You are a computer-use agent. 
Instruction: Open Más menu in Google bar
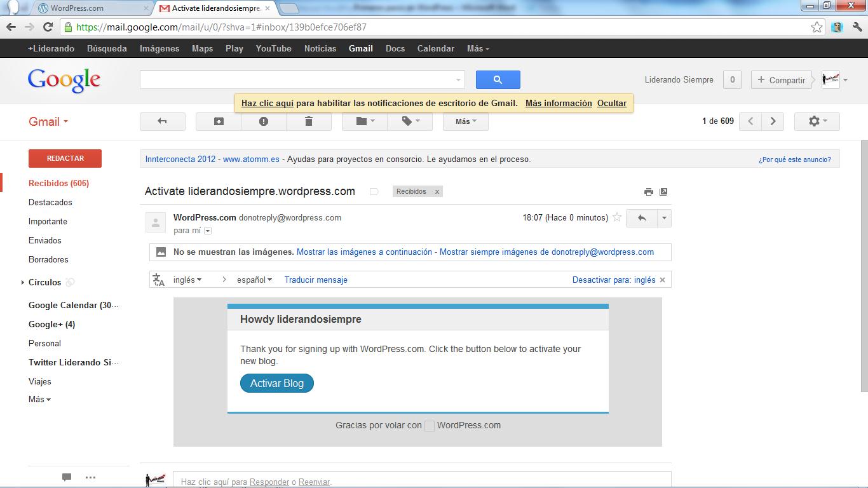click(478, 48)
